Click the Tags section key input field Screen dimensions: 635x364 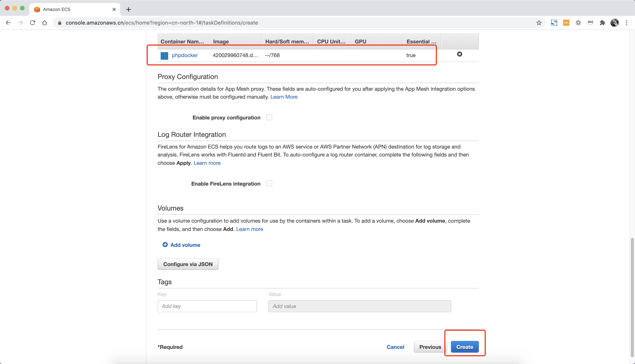[207, 306]
